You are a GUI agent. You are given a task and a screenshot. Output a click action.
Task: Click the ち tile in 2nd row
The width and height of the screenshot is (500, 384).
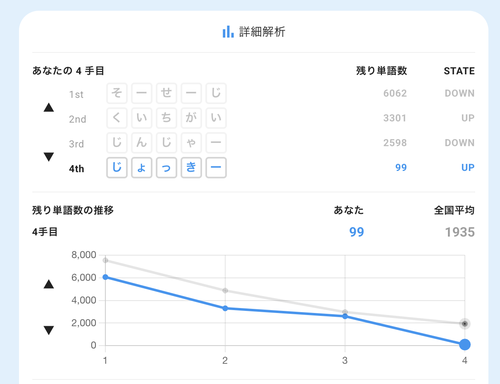point(166,118)
